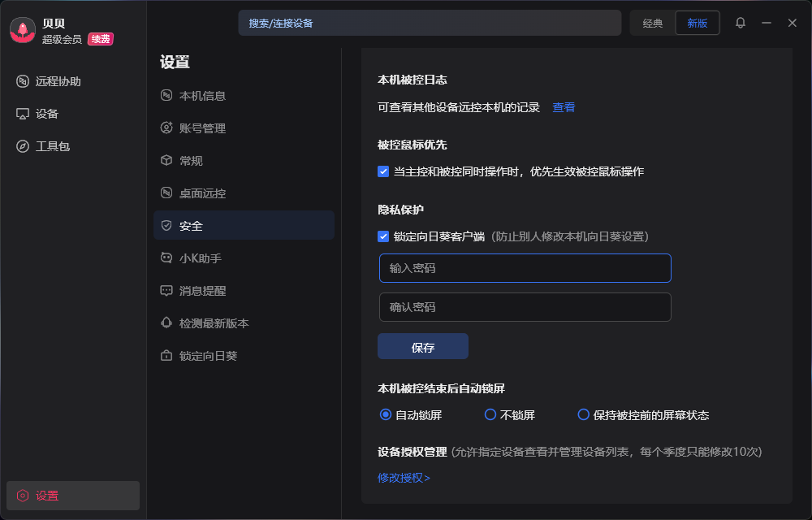This screenshot has height=520, width=812.
Task: Click the 查看 log link
Action: 564,107
